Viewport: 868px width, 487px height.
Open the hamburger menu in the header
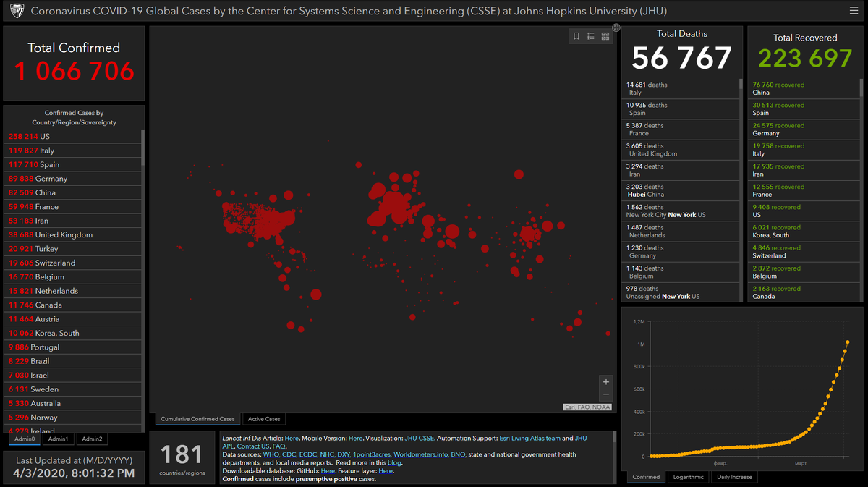[854, 11]
